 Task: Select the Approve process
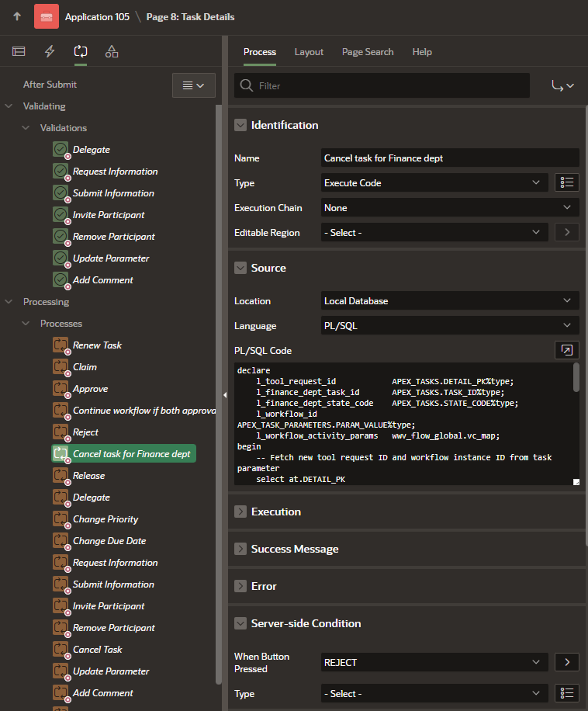click(x=90, y=389)
